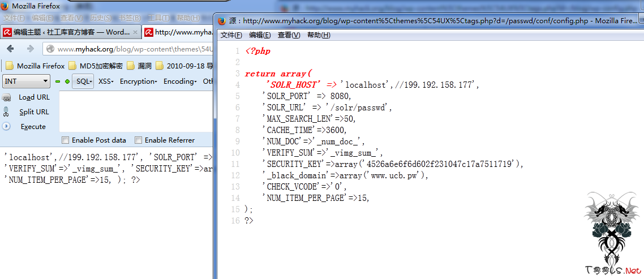The height and width of the screenshot is (279, 644).
Task: Open the Mozilla Firefox bookmarks folder
Action: pyautogui.click(x=35, y=66)
